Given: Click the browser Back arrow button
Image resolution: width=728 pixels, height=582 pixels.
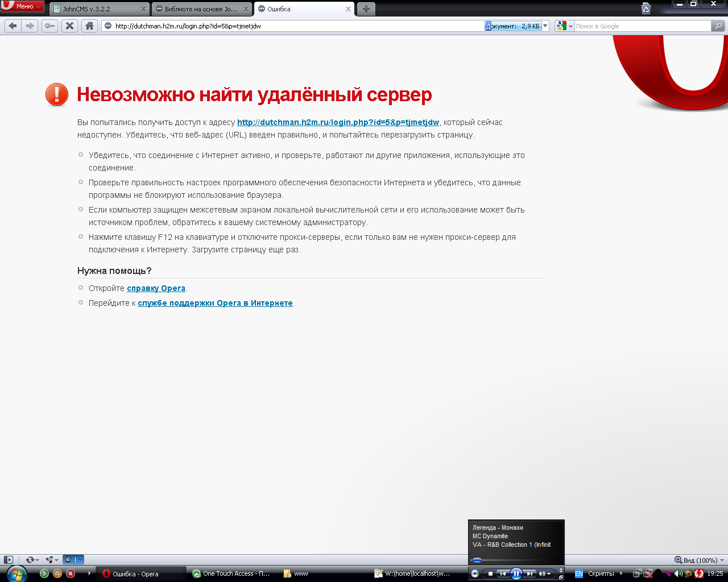Looking at the screenshot, I should (13, 26).
